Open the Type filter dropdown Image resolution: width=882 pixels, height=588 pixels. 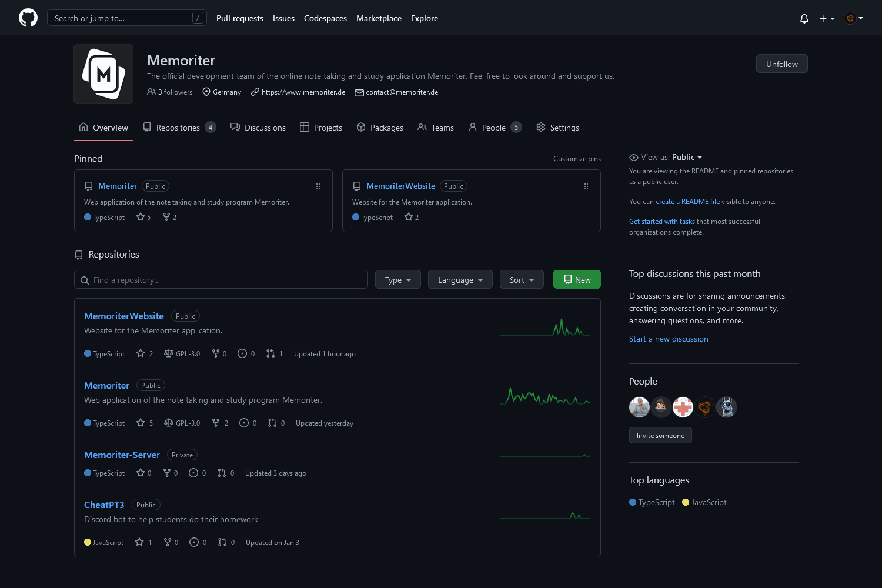(x=397, y=279)
